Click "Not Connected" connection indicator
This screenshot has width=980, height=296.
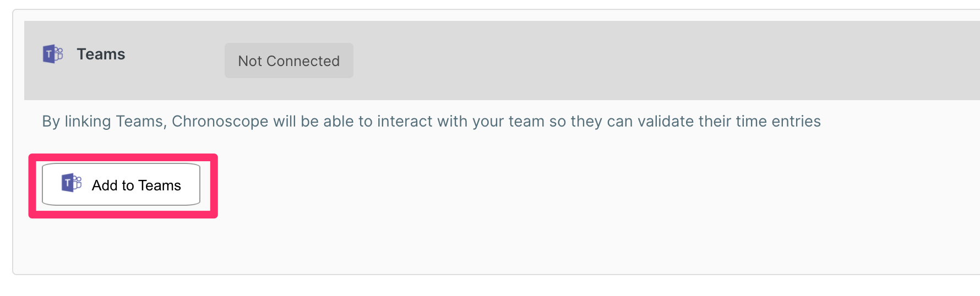click(289, 61)
